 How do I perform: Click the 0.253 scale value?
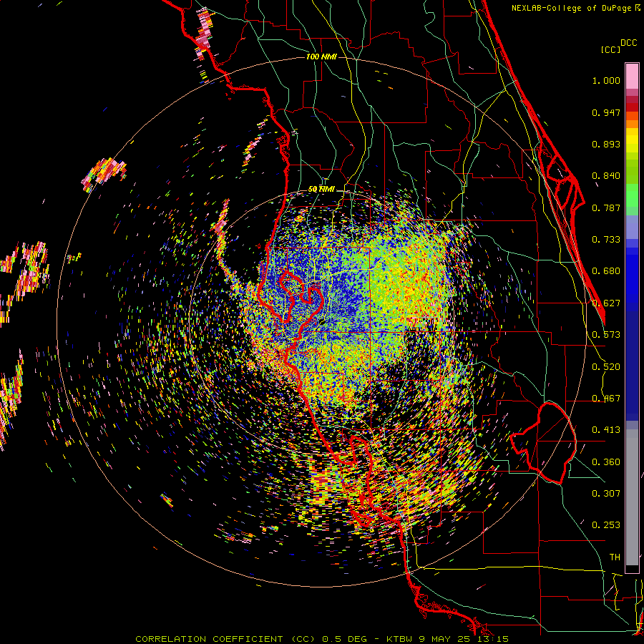pyautogui.click(x=606, y=525)
